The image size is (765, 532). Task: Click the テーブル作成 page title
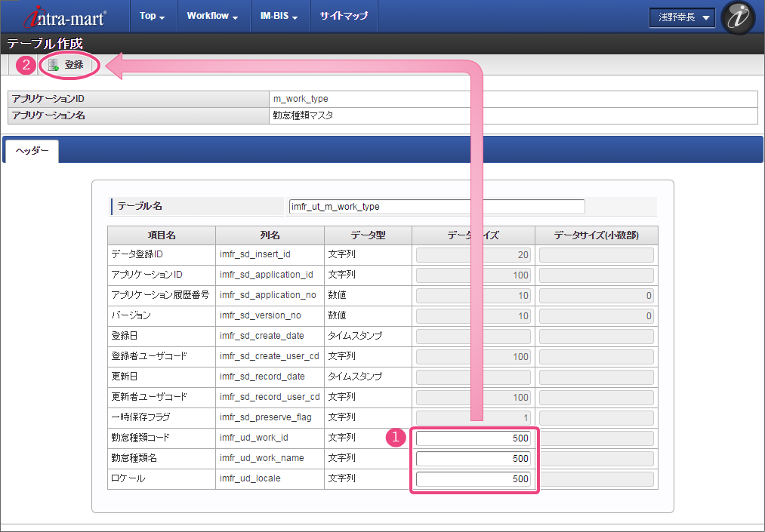click(x=45, y=44)
